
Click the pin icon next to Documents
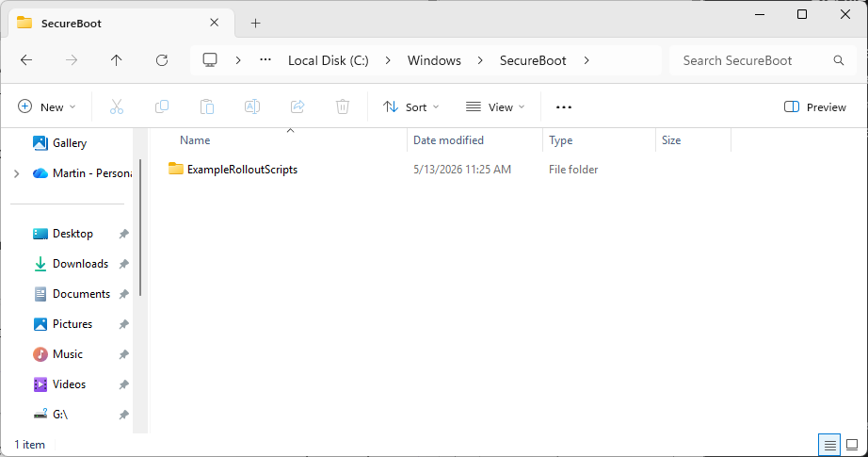(x=124, y=294)
